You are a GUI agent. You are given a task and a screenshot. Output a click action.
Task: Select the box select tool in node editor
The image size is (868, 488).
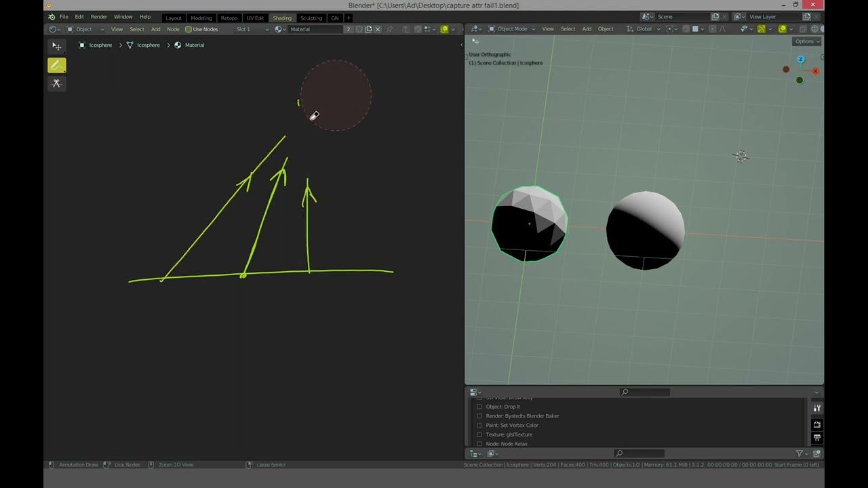(x=56, y=46)
